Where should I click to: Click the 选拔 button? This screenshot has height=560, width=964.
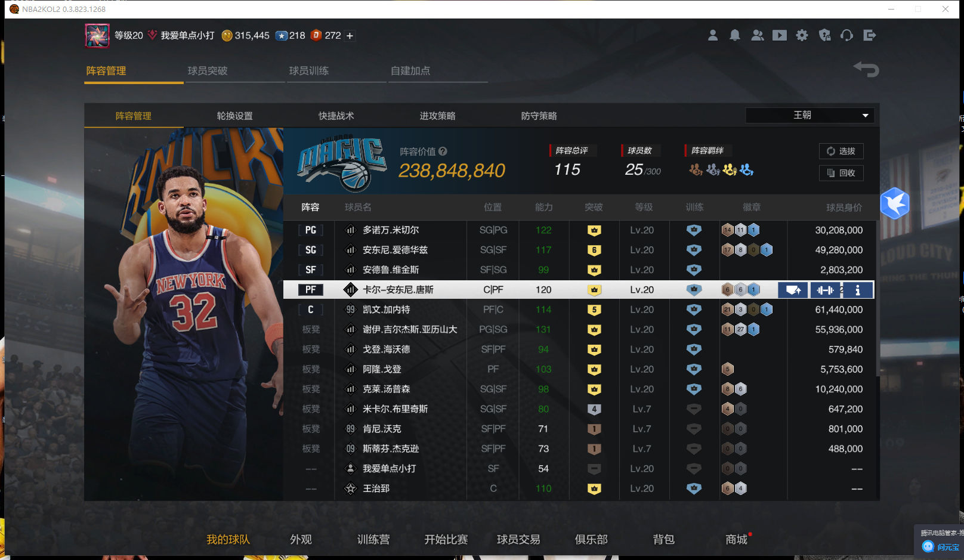coord(841,151)
